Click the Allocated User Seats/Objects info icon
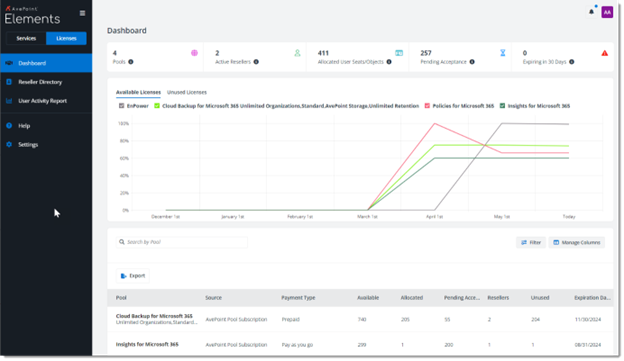 pyautogui.click(x=389, y=62)
